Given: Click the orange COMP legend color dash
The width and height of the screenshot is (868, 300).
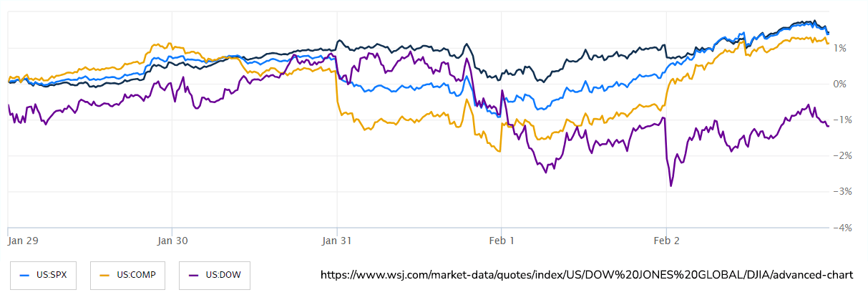Looking at the screenshot, I should pyautogui.click(x=104, y=275).
